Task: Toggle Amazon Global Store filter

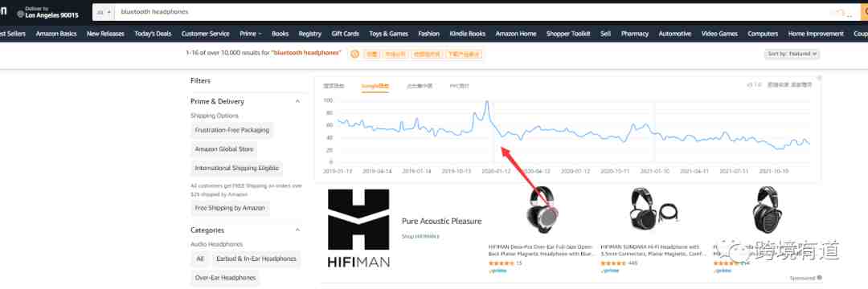Action: pyautogui.click(x=223, y=149)
